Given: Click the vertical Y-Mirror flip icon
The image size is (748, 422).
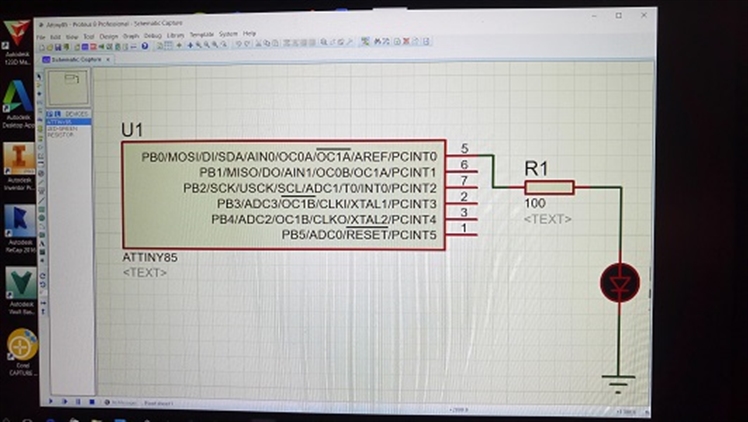Looking at the screenshot, I should [x=43, y=310].
